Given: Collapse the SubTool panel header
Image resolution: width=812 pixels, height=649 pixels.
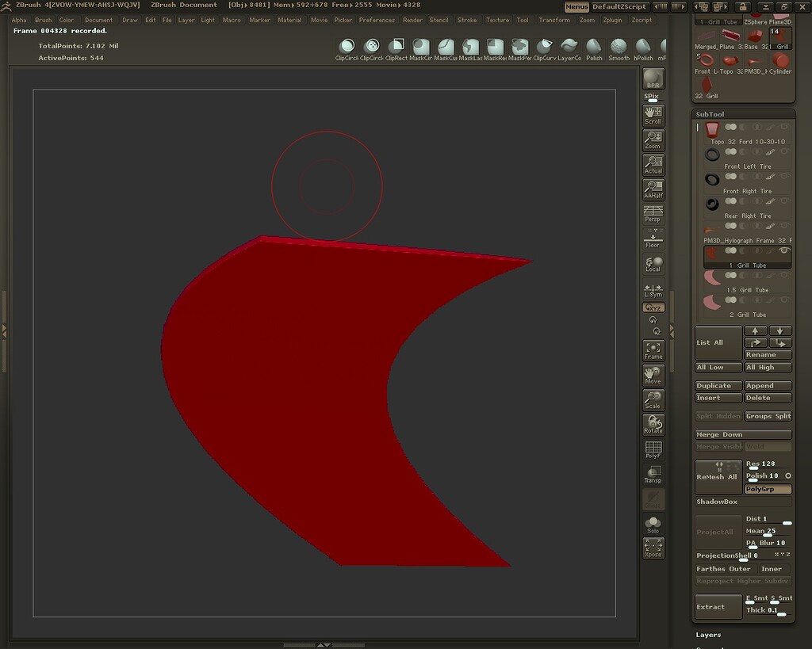Looking at the screenshot, I should pyautogui.click(x=711, y=113).
